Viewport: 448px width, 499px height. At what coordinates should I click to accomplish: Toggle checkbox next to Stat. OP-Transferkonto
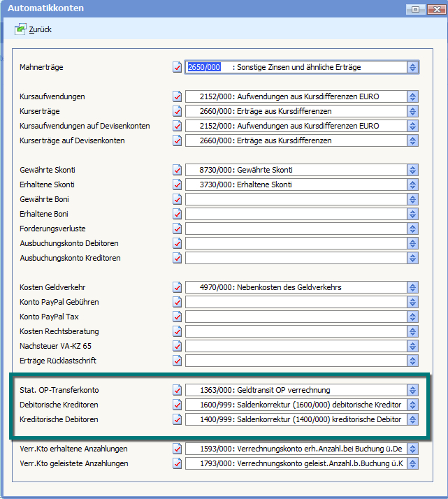tap(177, 390)
